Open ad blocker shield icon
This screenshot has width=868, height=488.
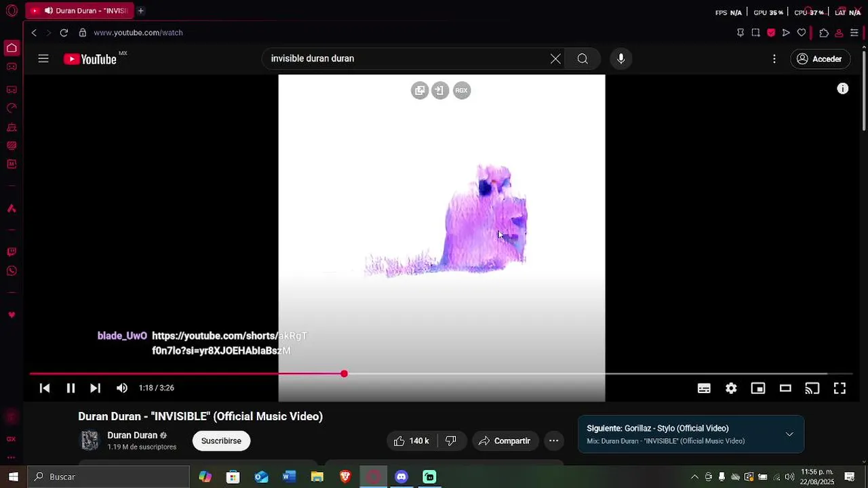[x=771, y=33]
